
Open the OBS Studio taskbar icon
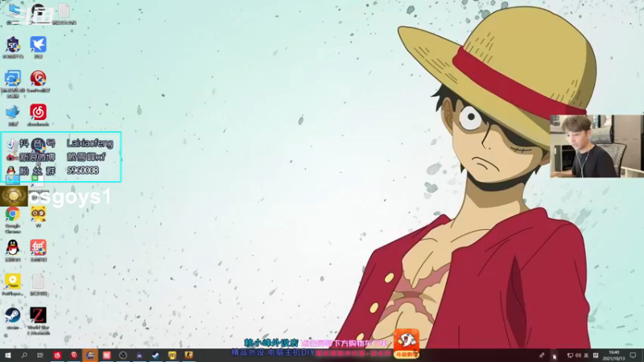click(123, 355)
